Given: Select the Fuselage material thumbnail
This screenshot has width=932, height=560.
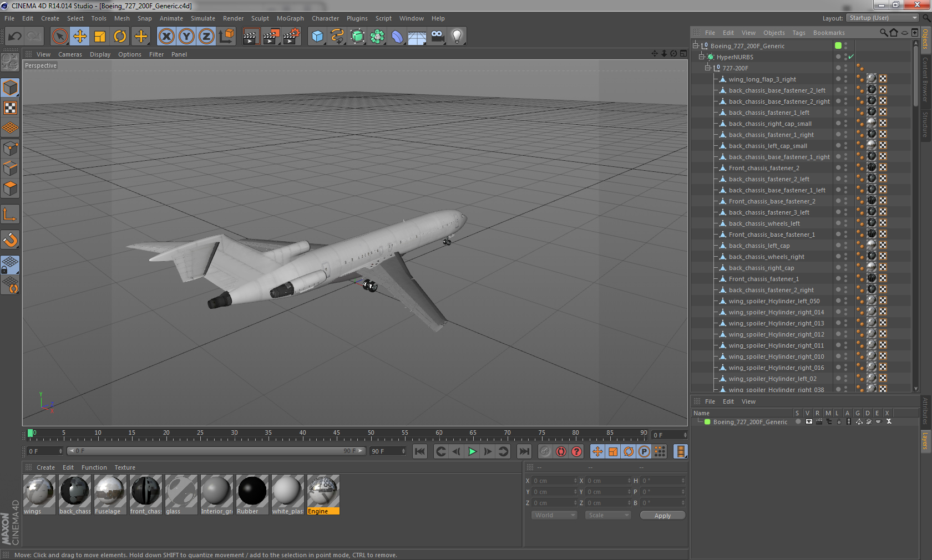Looking at the screenshot, I should (110, 495).
